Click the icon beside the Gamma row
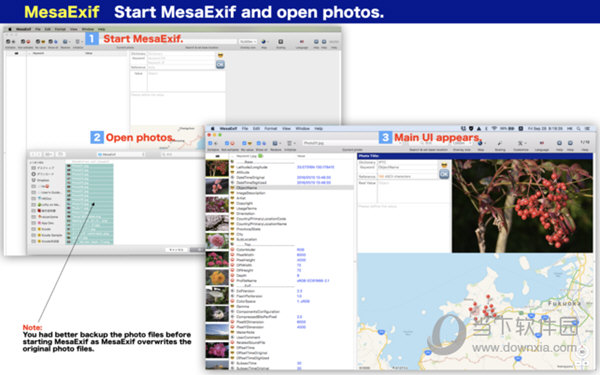The height and width of the screenshot is (375, 600). 232,307
